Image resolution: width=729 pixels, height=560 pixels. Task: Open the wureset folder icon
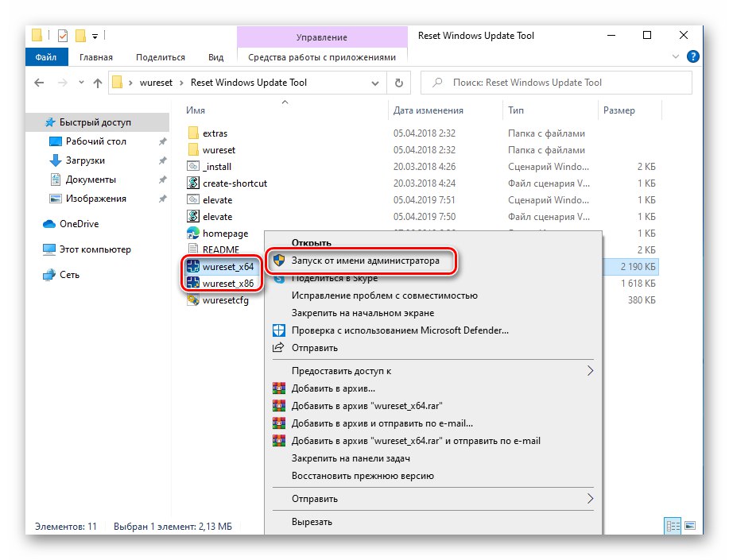[x=193, y=150]
